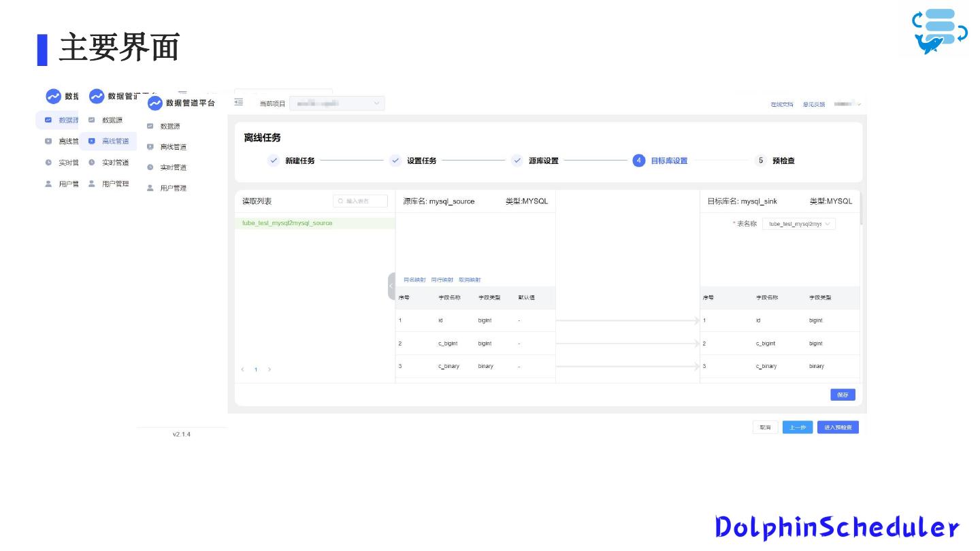Click the highlighted 离线管道 menu entry
This screenshot has width=980, height=551.
[x=108, y=141]
